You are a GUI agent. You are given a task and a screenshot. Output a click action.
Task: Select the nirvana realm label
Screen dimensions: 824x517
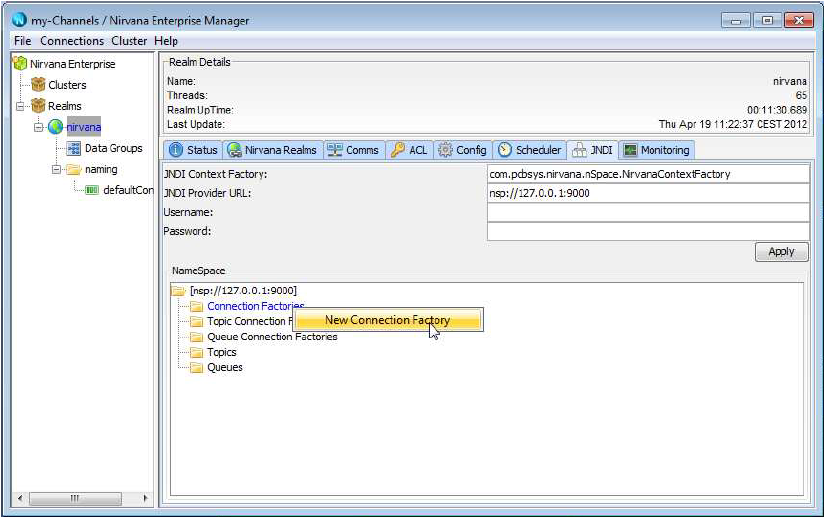(84, 127)
